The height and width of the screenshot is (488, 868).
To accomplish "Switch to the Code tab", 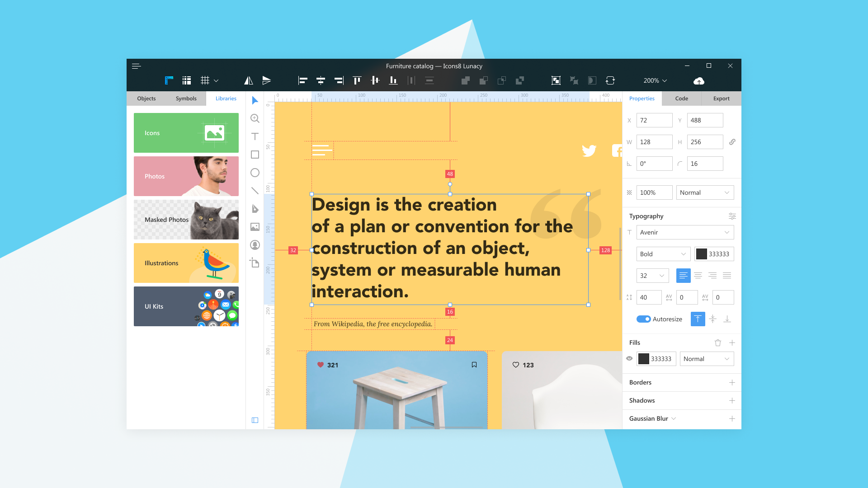I will pos(681,99).
